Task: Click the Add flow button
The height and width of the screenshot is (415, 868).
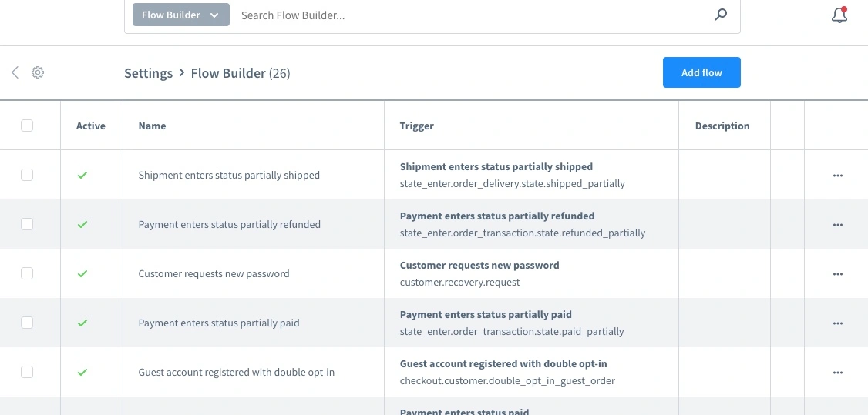Action: click(701, 72)
